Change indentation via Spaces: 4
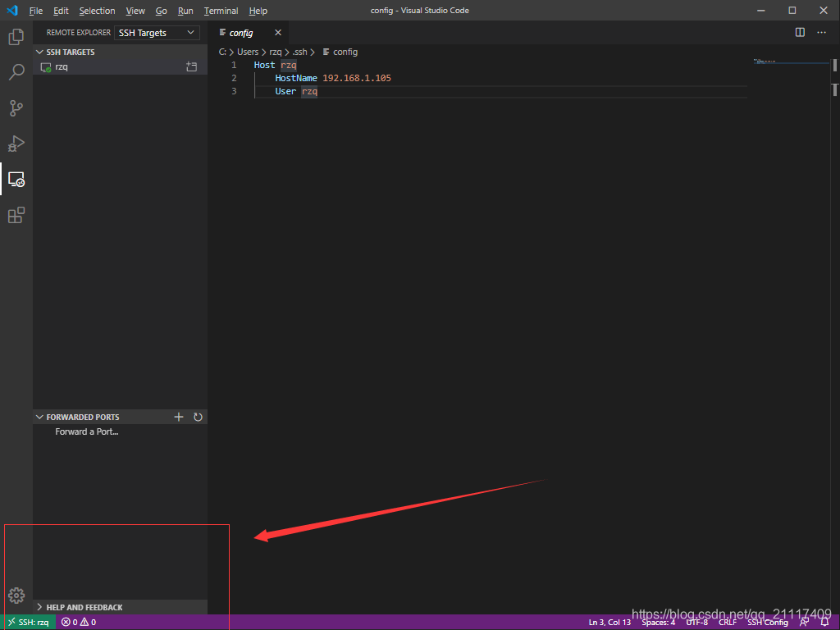Viewport: 840px width, 630px height. pyautogui.click(x=659, y=623)
